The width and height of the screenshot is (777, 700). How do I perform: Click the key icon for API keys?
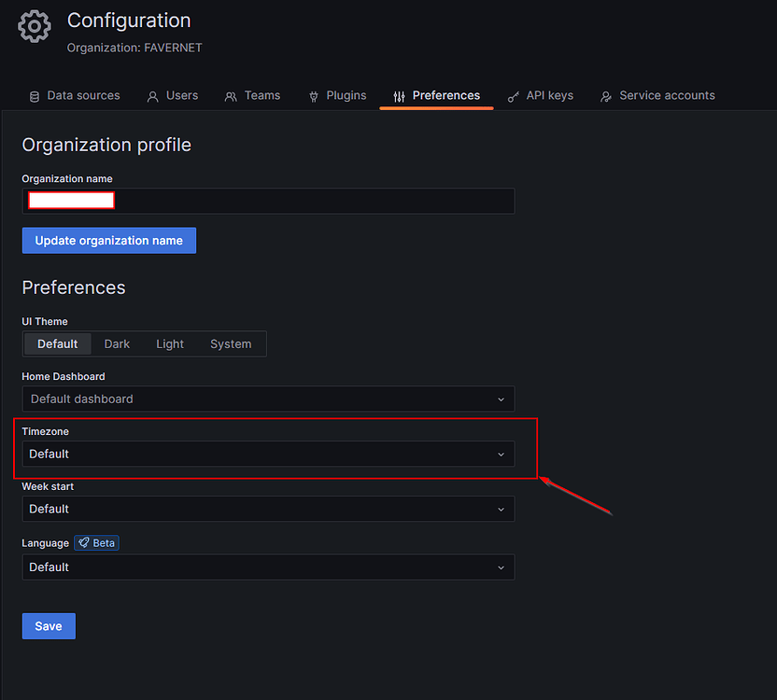(x=513, y=95)
